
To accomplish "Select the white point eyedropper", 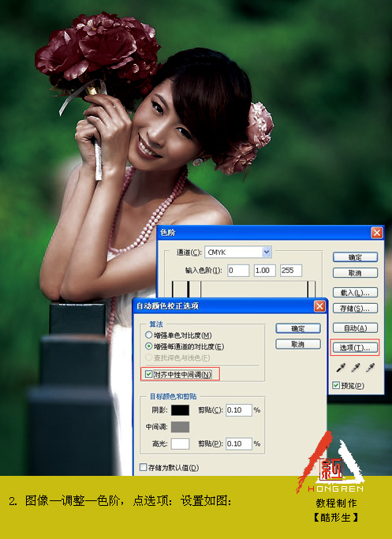I will point(371,369).
